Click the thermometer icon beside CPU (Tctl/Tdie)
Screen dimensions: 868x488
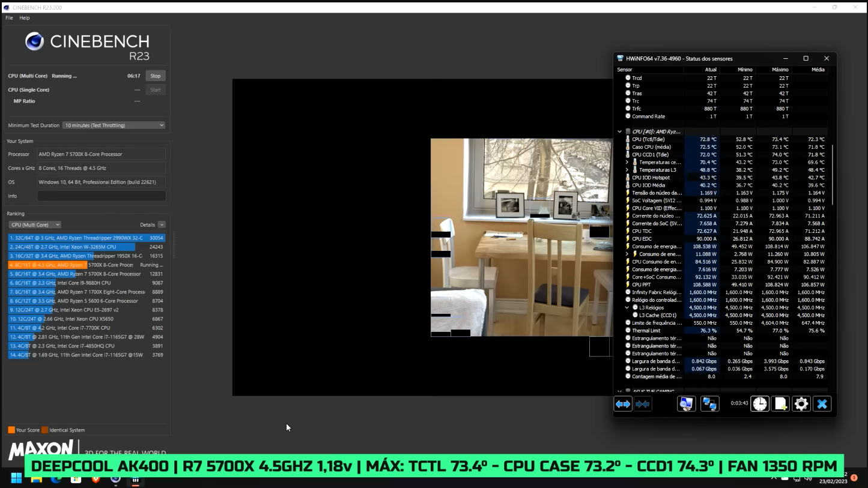[628, 139]
